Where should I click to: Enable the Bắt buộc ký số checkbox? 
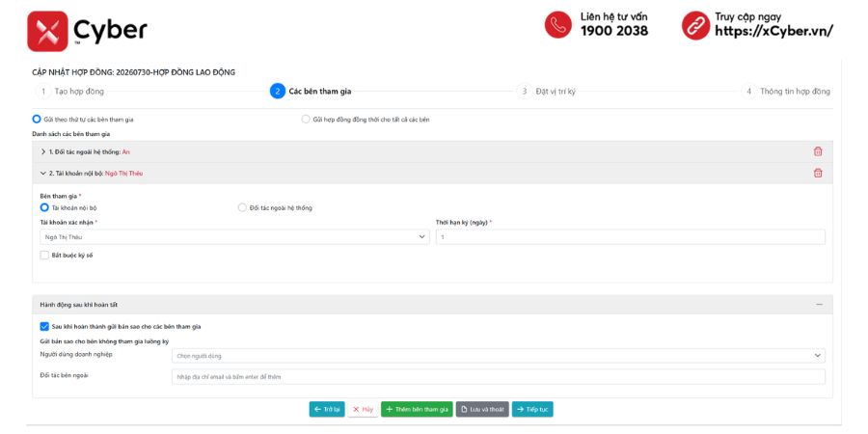44,256
